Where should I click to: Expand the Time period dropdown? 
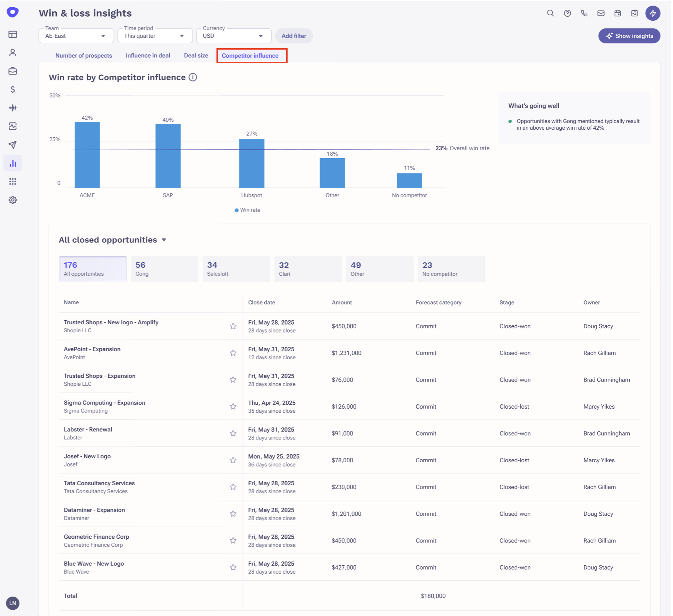(155, 36)
